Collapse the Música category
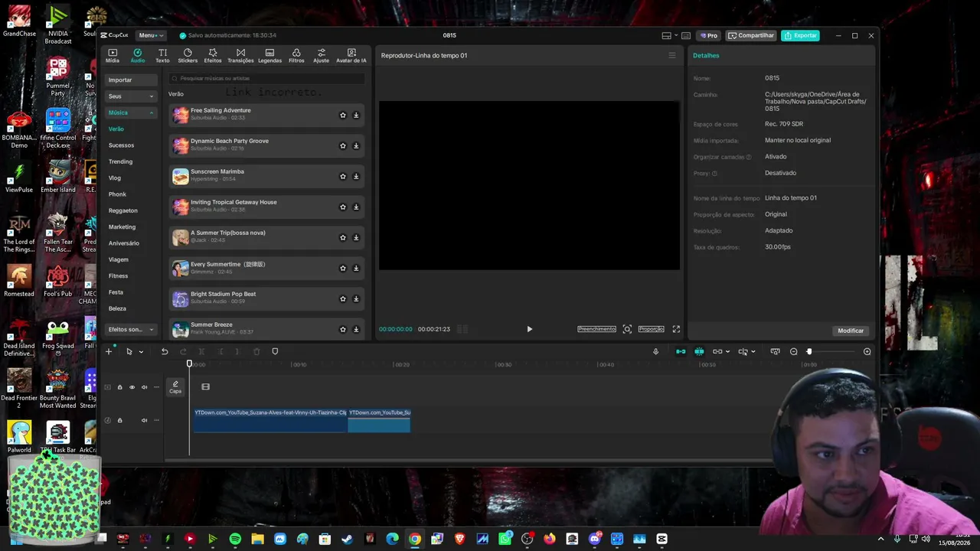The height and width of the screenshot is (551, 980). click(x=131, y=112)
